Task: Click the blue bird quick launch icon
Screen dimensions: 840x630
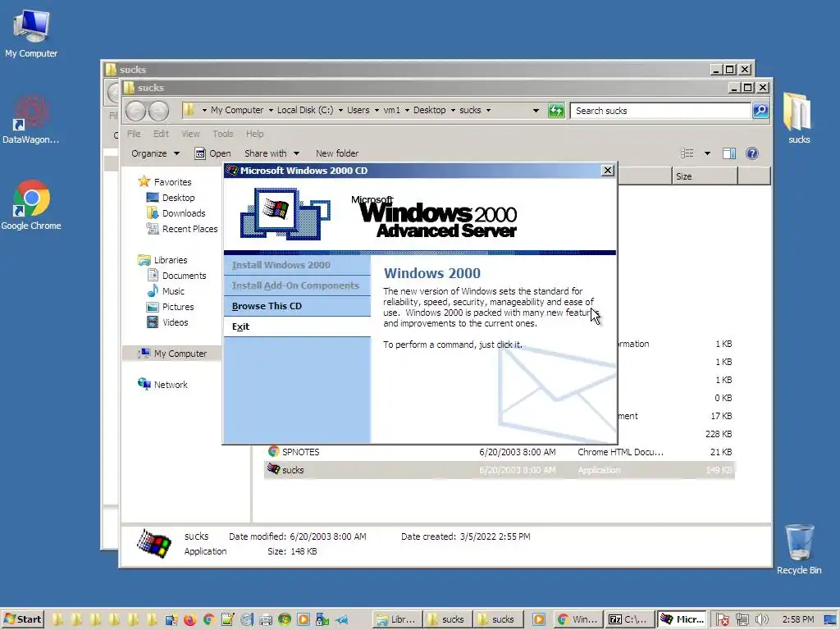Action: (341, 620)
